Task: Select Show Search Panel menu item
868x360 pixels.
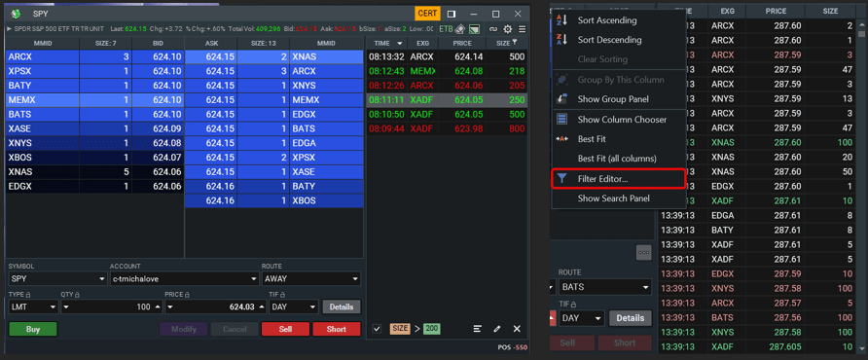Action: 613,198
